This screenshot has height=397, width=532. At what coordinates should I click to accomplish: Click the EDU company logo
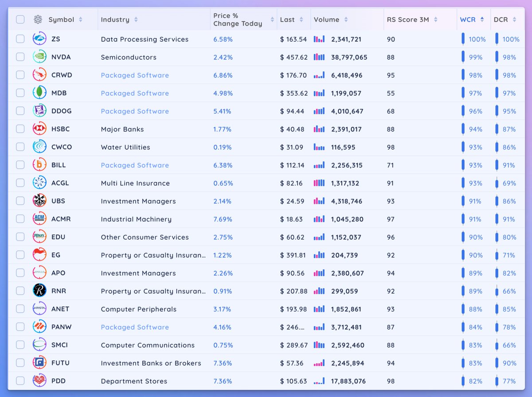39,237
